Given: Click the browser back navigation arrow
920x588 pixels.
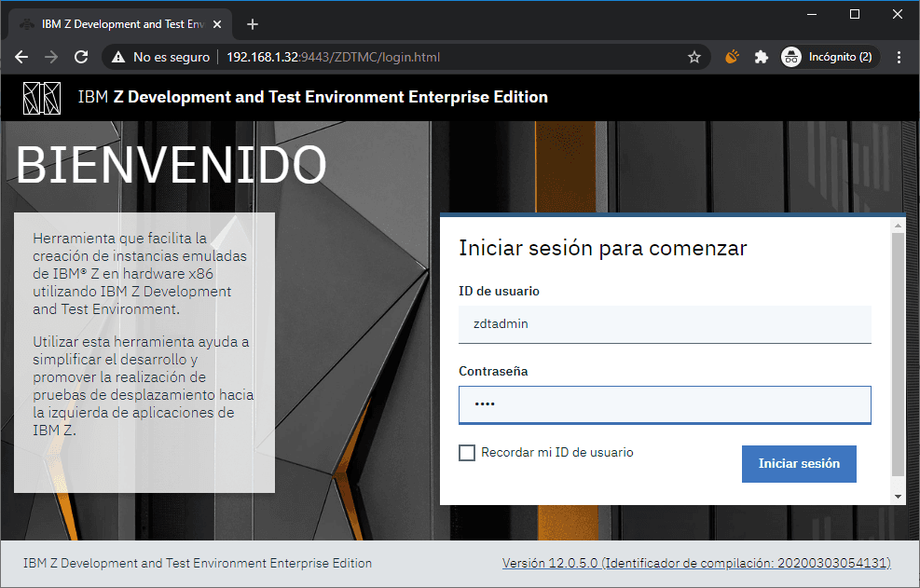Looking at the screenshot, I should coord(21,57).
